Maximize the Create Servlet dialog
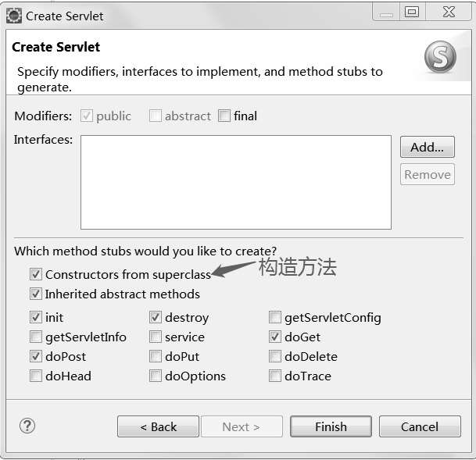476x460 pixels. [412, 12]
